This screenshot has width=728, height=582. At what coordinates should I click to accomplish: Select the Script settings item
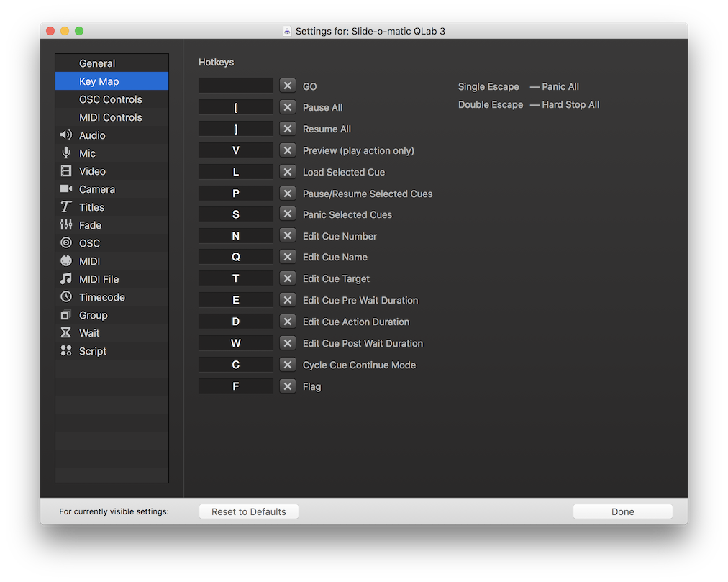[x=92, y=351]
